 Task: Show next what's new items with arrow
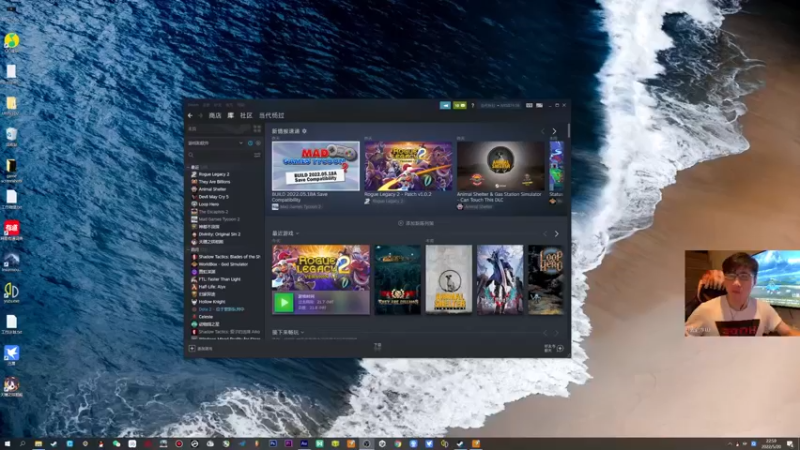tap(555, 131)
